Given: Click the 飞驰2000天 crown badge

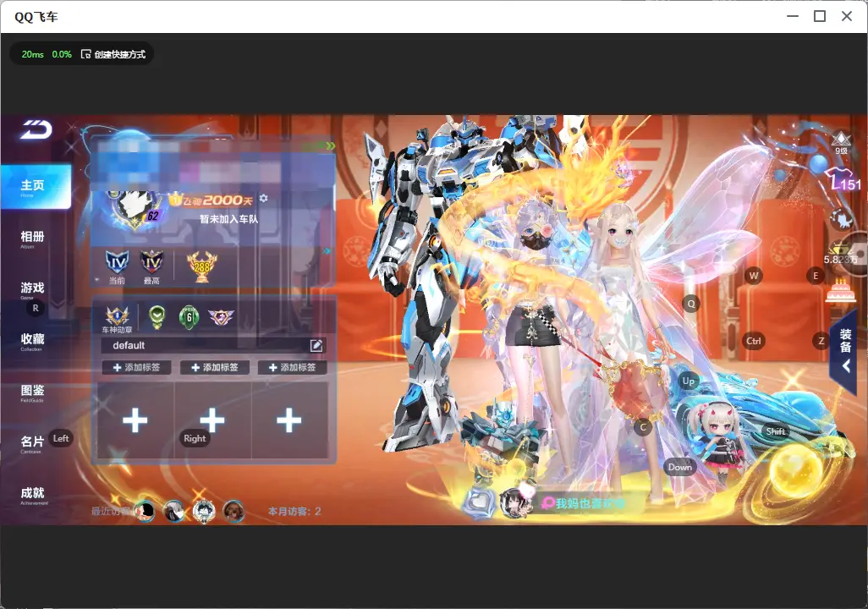Looking at the screenshot, I should [211, 200].
